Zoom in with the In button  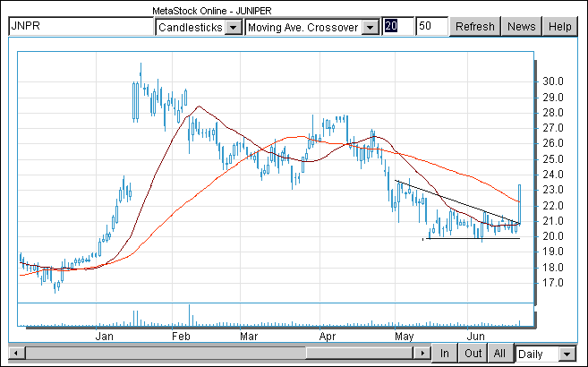click(445, 354)
